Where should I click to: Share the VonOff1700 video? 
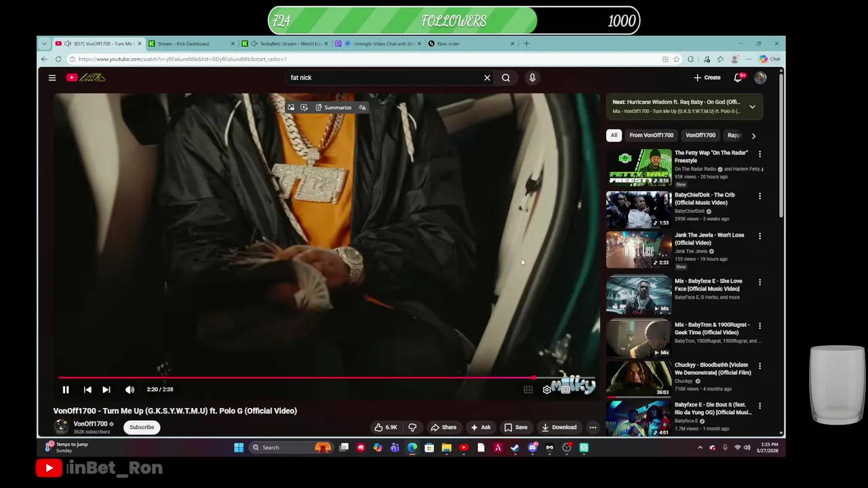point(443,427)
